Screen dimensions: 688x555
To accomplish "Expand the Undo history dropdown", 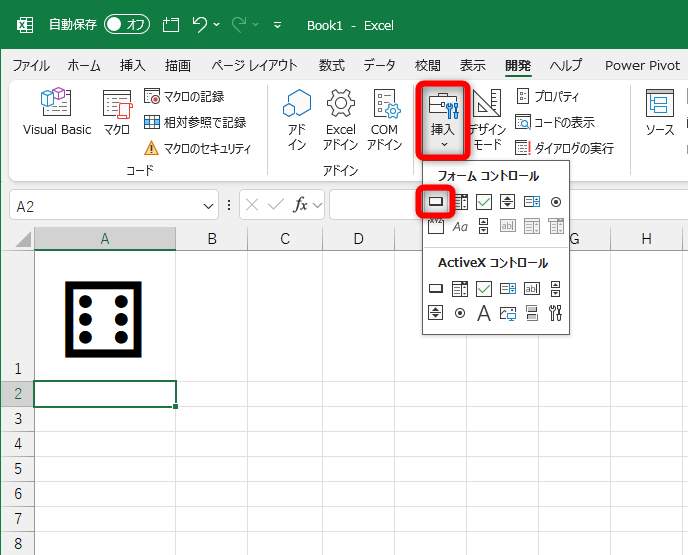I will click(217, 25).
